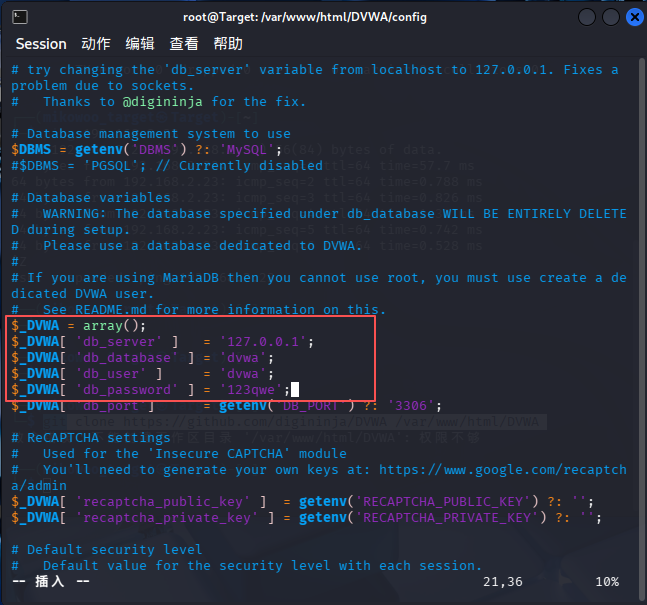Click the $DBMS variable name
Viewport: 647px width, 605px height.
pyautogui.click(x=31, y=149)
